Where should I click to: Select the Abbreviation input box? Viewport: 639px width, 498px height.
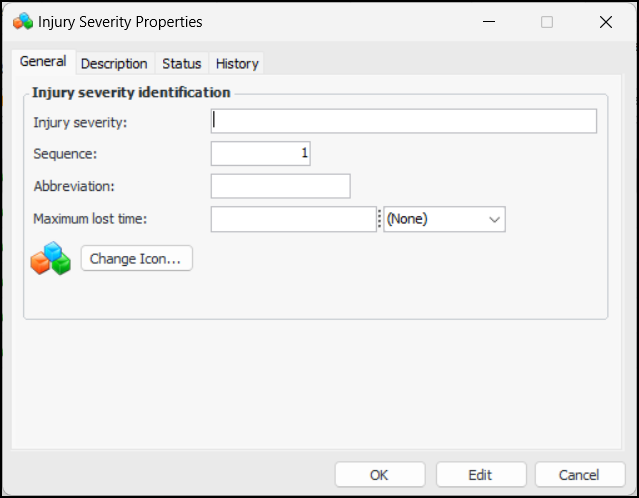[x=280, y=186]
